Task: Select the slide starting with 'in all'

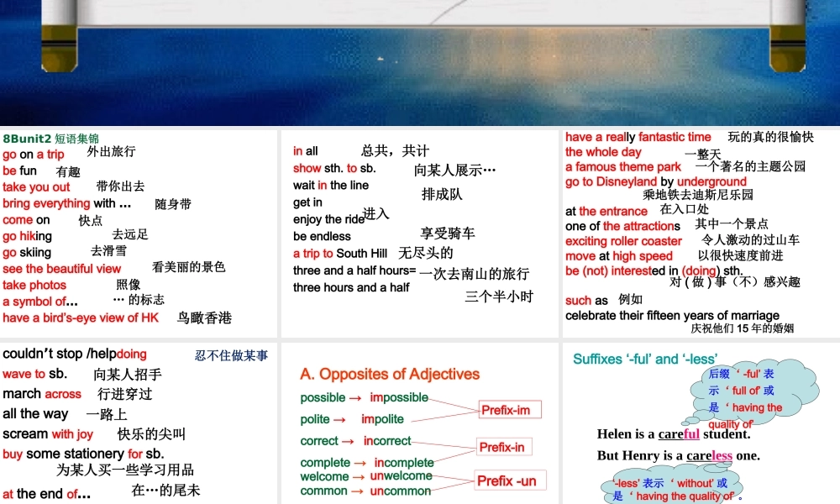Action: (x=419, y=233)
